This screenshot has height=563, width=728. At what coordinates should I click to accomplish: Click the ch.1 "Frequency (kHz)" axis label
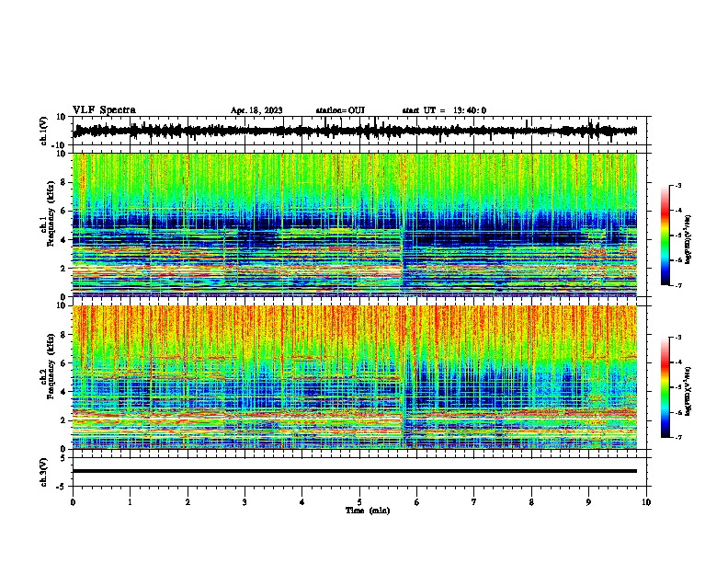pyautogui.click(x=51, y=214)
